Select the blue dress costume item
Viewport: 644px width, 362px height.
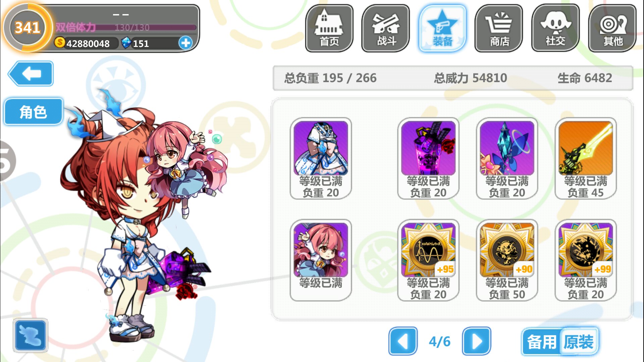(x=321, y=159)
